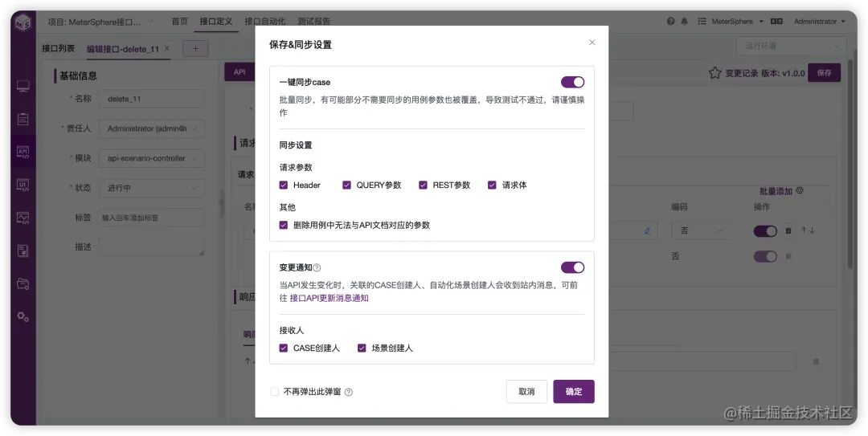Click the square icon in second parameter row
Screen dimensions: 868x436
788,257
